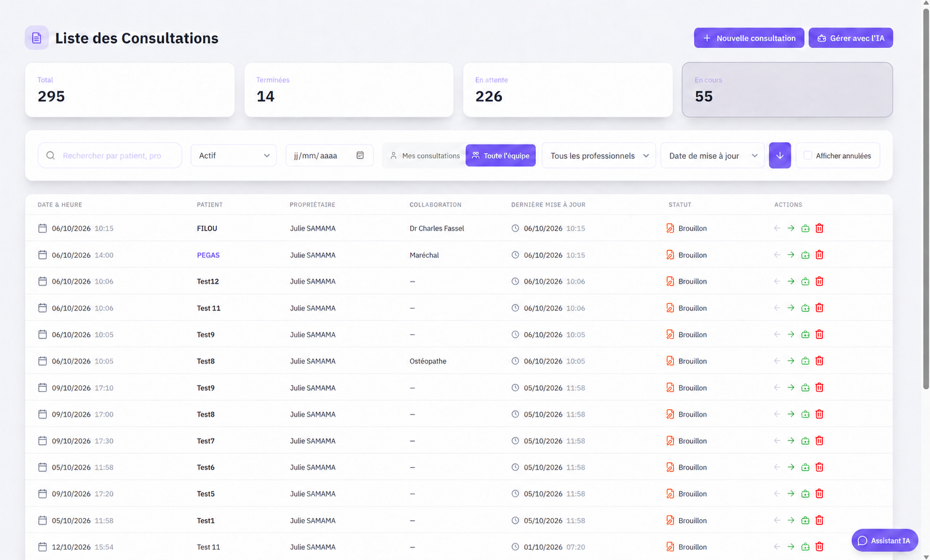This screenshot has height=560, width=930.
Task: Click green forward arrow in Test7 row
Action: coord(791,441)
